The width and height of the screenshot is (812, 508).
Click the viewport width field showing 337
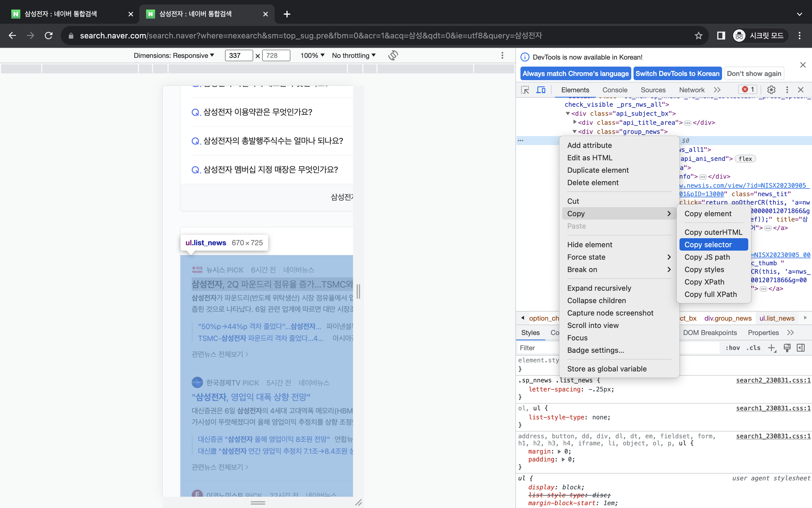click(x=239, y=55)
